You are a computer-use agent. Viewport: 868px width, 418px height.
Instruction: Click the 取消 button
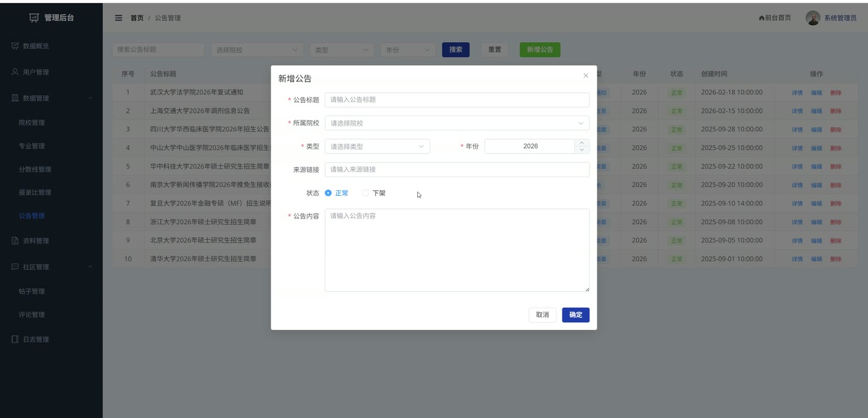click(542, 315)
